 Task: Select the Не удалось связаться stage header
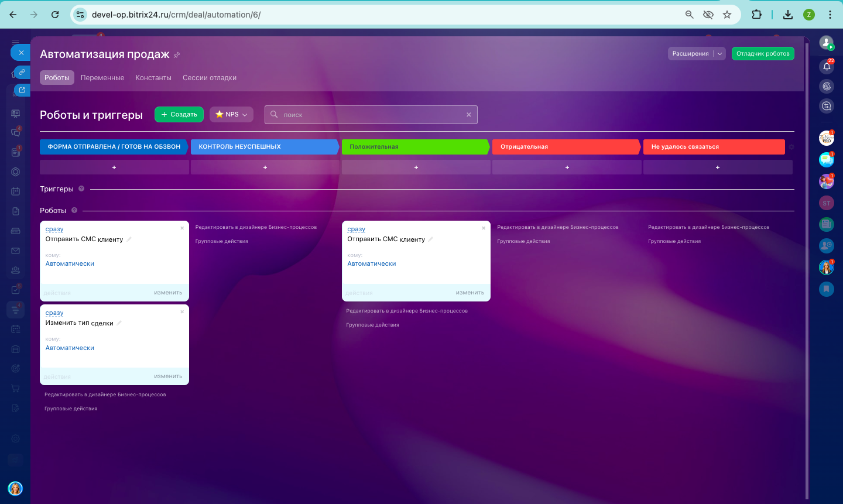(714, 147)
